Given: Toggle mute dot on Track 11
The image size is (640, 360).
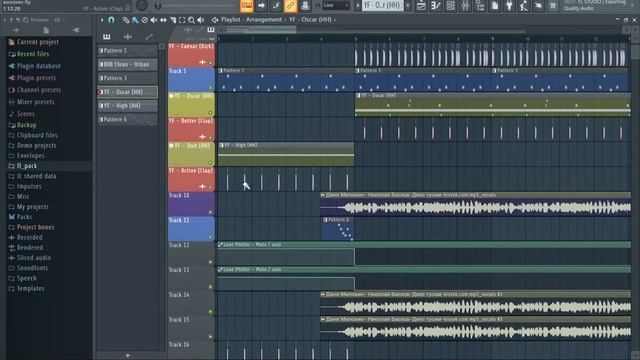Looking at the screenshot, I should coord(211,237).
